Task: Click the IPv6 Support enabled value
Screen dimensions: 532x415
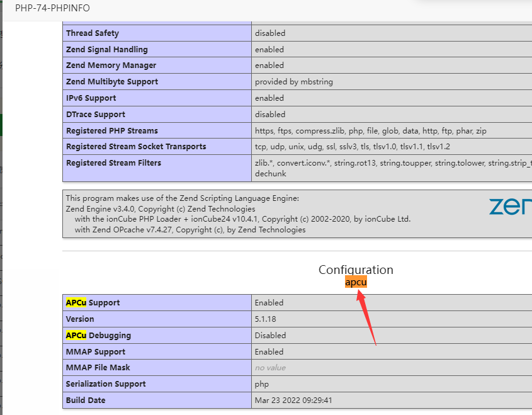Action: (x=269, y=98)
